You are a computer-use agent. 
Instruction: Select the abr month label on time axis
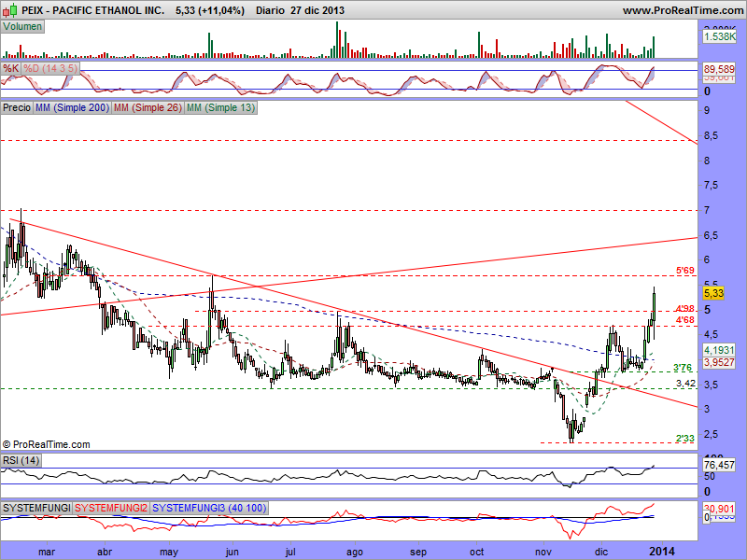(105, 552)
